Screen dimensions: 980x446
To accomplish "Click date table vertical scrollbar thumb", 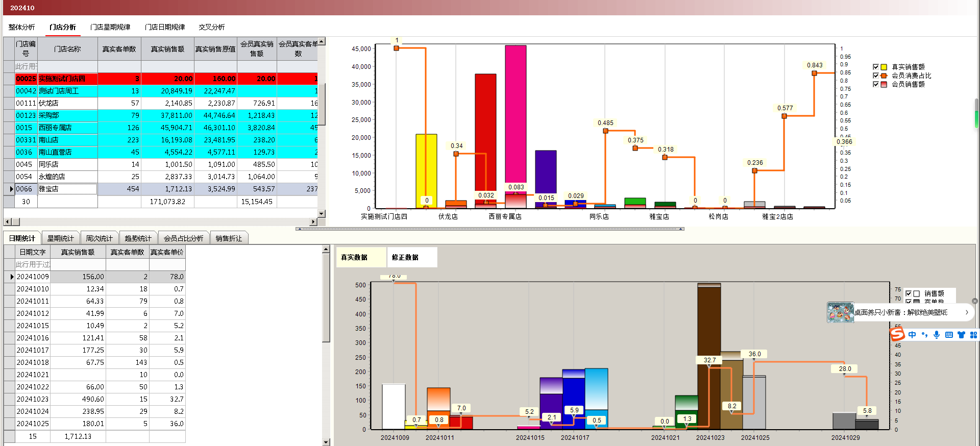I will (326, 298).
